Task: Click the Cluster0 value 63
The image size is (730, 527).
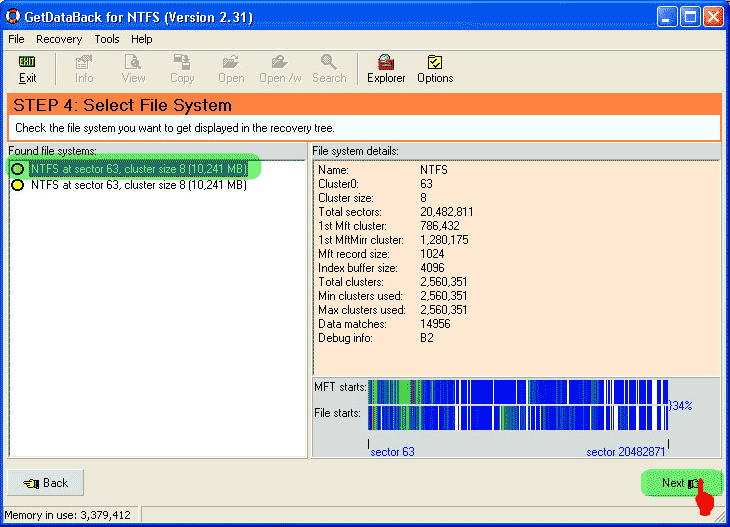Action: (x=426, y=184)
